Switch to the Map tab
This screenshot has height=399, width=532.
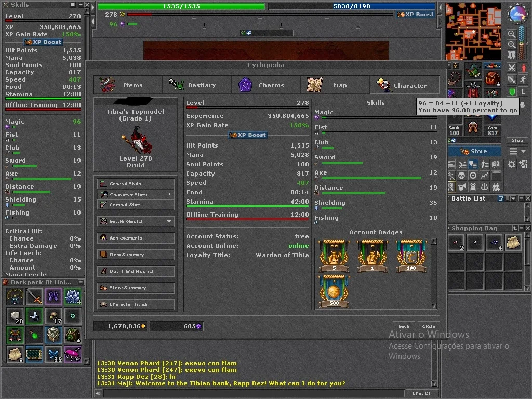tap(336, 85)
